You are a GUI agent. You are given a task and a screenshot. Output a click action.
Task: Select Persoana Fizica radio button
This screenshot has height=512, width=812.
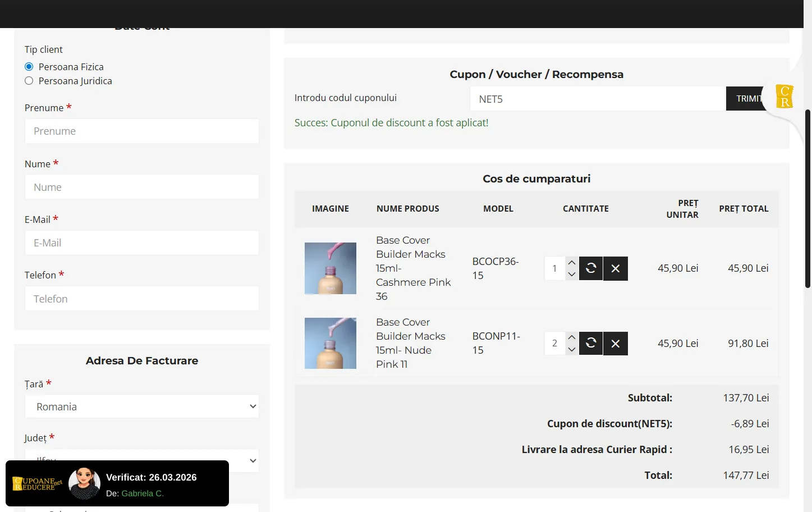[29, 67]
